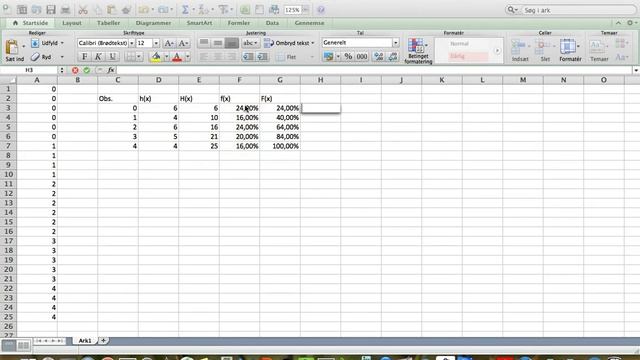Image resolution: width=640 pixels, height=360 pixels.
Task: Click the AutoSum sigma icon
Action: click(185, 10)
